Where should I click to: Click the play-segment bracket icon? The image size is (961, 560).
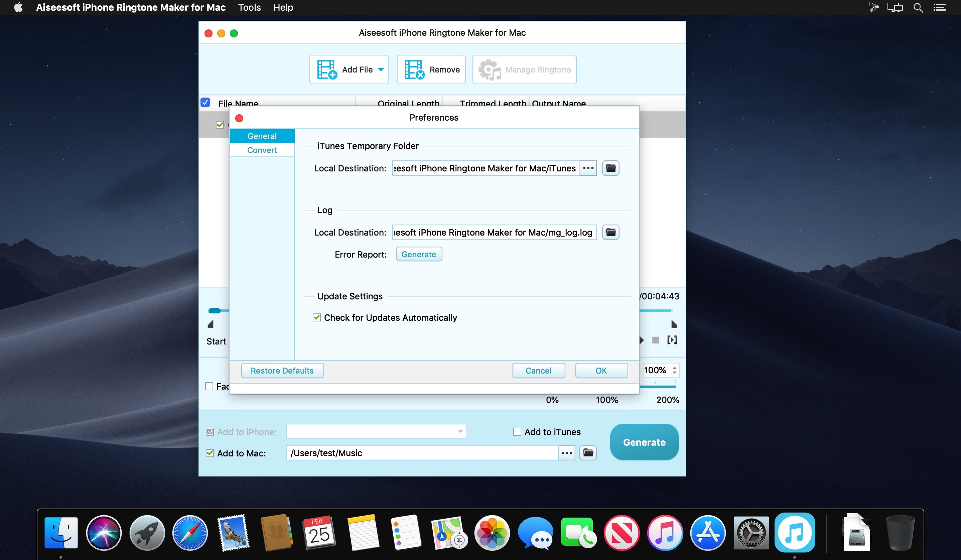[x=672, y=340]
